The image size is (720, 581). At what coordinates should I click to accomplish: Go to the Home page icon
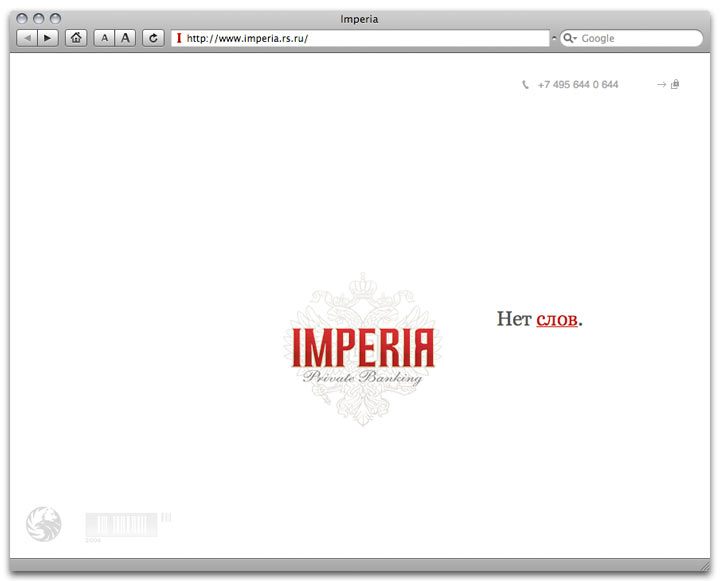coord(76,38)
